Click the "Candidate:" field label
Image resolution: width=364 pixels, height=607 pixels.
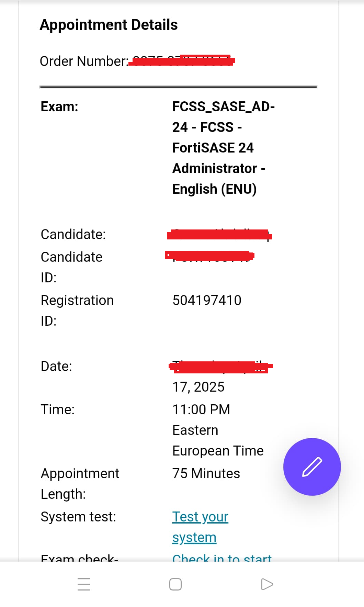[73, 234]
